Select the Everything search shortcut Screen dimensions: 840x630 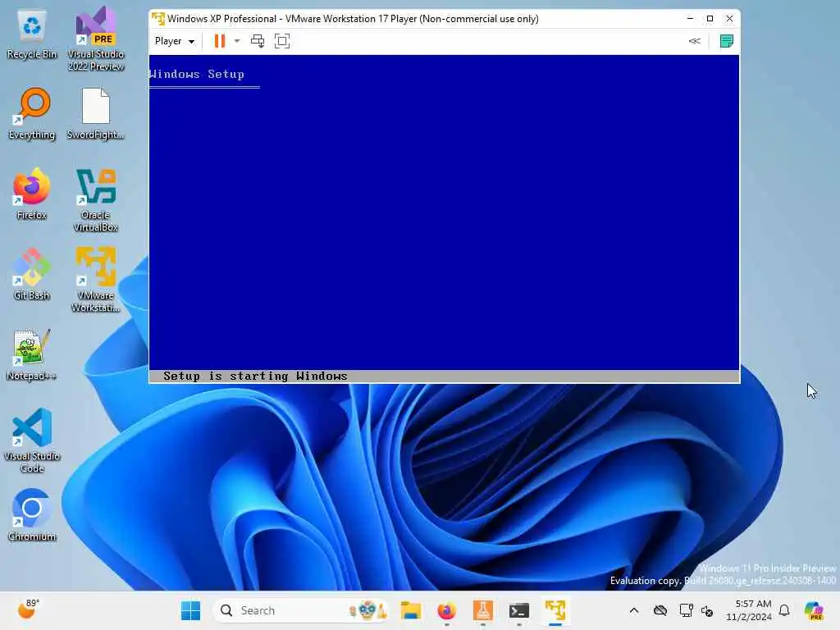(32, 115)
